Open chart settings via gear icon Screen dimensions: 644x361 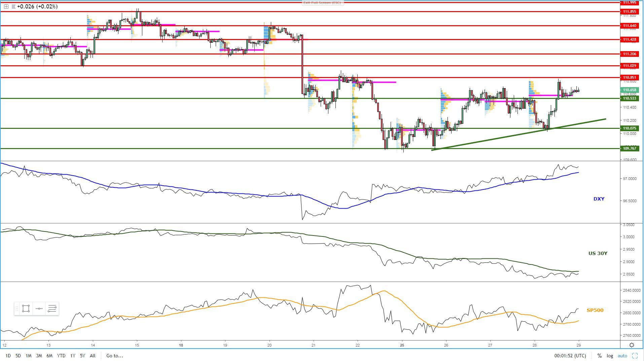coord(632,345)
